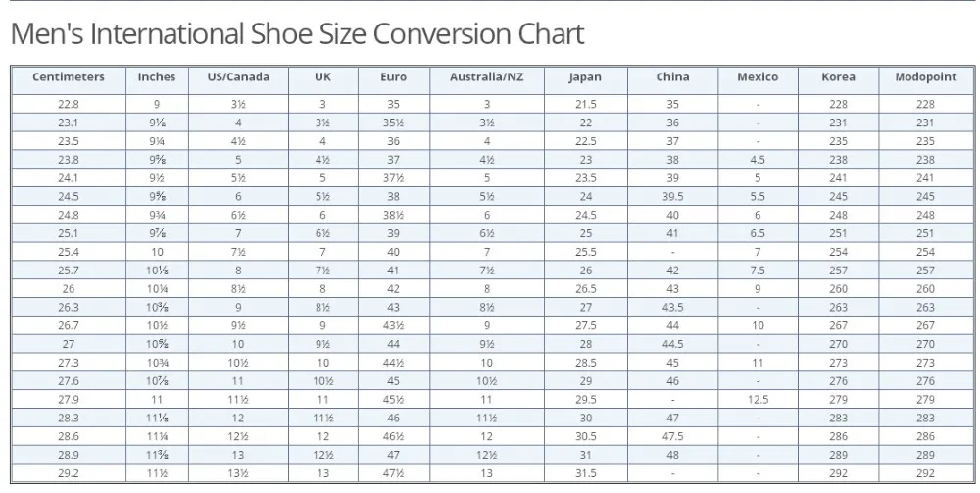980x493 pixels.
Task: Select the Korea column header
Action: point(838,77)
